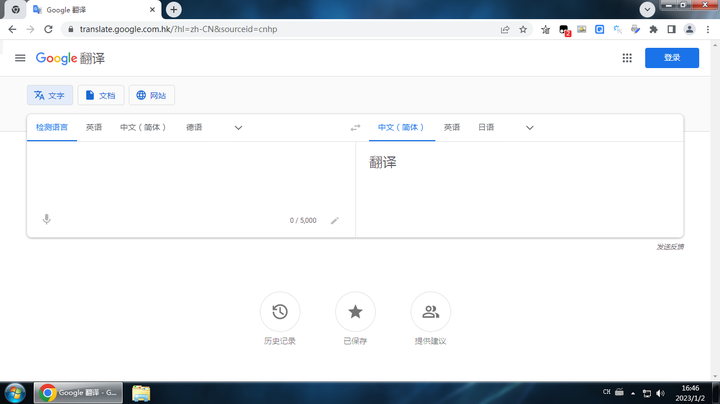Close the Google 翻译 tab
720x404 pixels.
[x=152, y=10]
